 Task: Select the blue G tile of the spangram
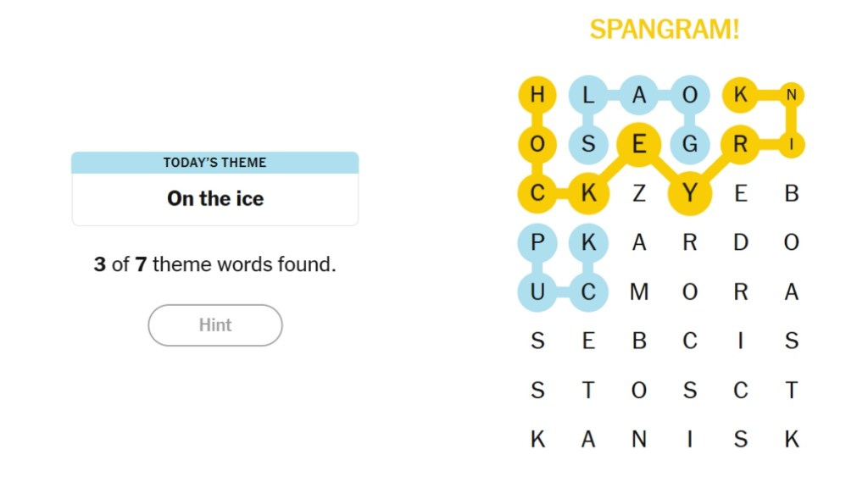pos(689,144)
